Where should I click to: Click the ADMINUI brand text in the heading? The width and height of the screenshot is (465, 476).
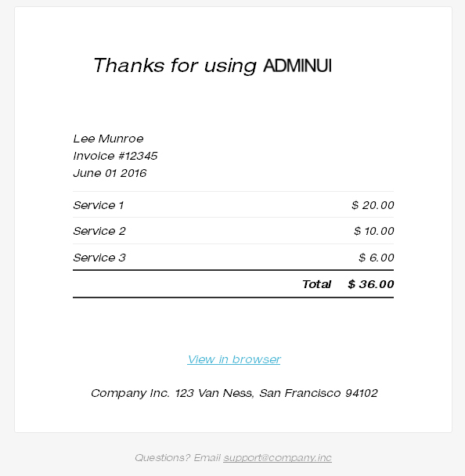[x=297, y=66]
